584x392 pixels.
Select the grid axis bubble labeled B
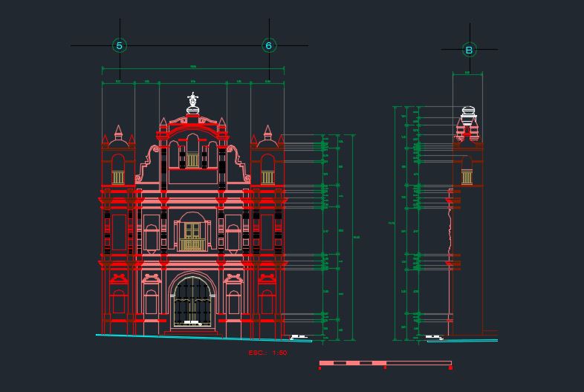click(470, 50)
